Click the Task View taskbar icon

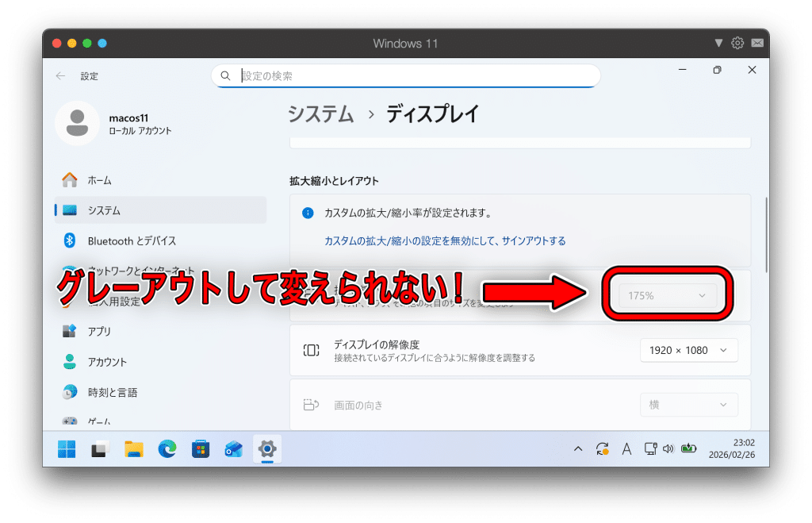point(100,449)
